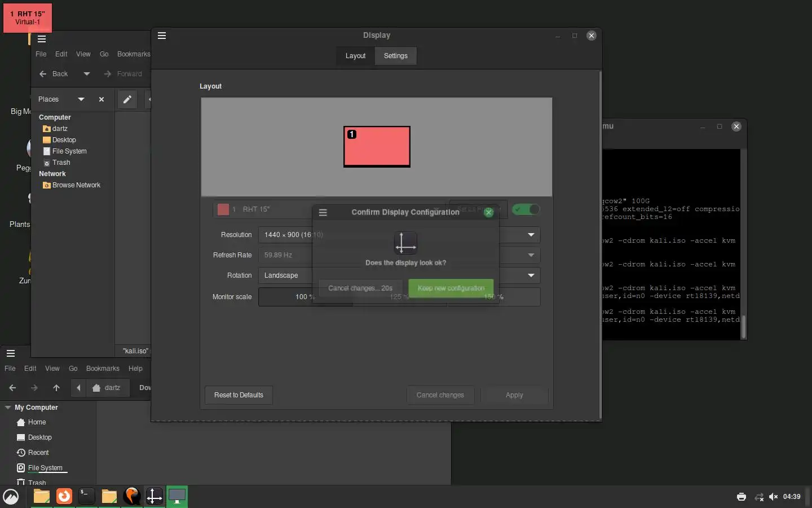Click the Display settings arrows icon in taskbar
Image resolution: width=812 pixels, height=508 pixels.
154,496
